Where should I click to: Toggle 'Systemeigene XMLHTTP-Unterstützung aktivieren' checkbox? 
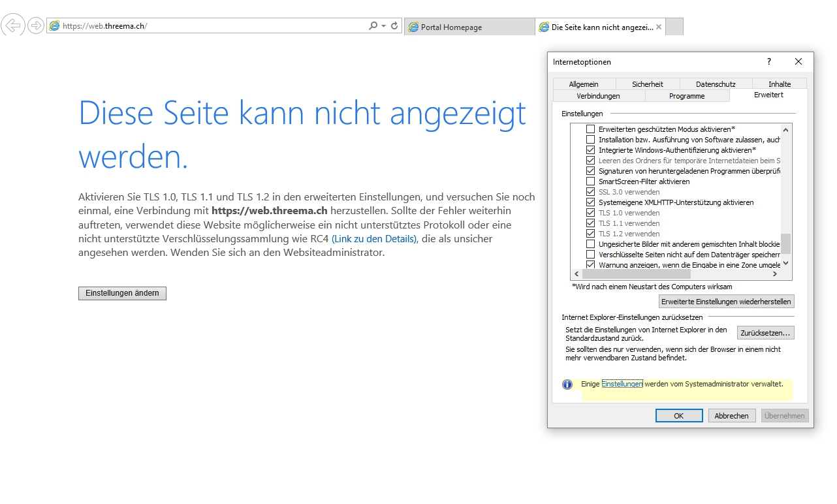pos(591,202)
